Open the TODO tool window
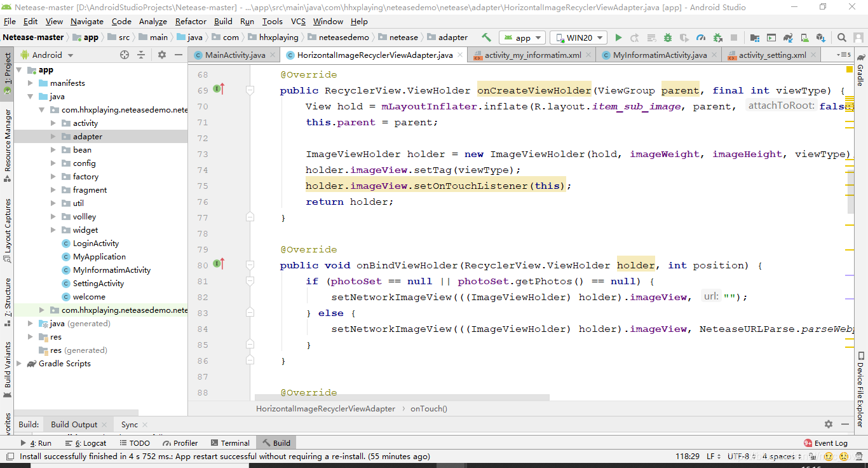 click(x=134, y=443)
